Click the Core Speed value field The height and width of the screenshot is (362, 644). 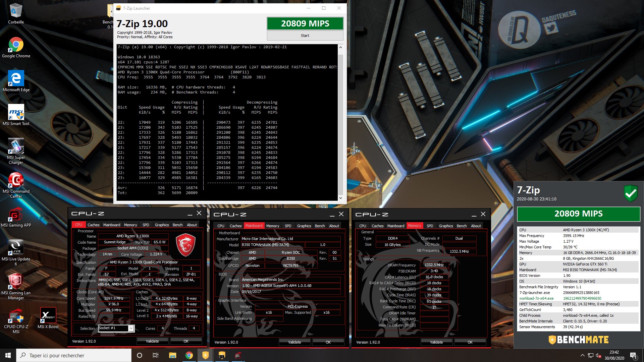click(114, 298)
